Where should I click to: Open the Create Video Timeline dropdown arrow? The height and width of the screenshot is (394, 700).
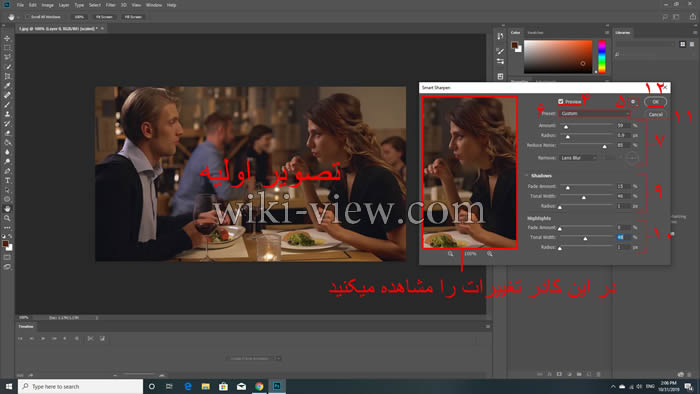278,358
